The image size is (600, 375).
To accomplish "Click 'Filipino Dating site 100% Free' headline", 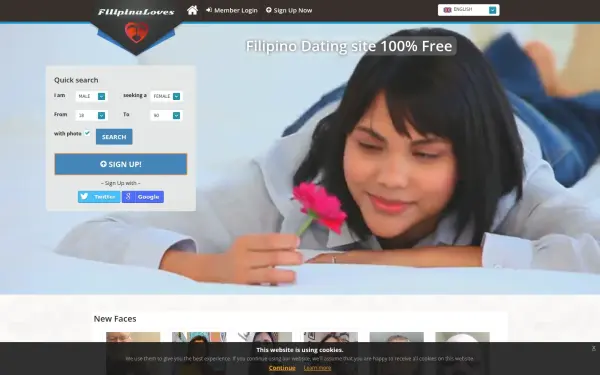I will 349,46.
